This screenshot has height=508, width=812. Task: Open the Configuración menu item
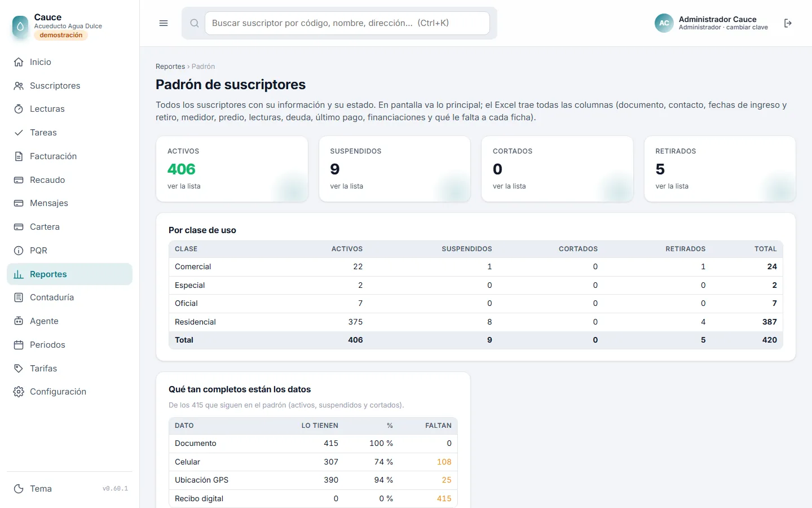(69, 392)
